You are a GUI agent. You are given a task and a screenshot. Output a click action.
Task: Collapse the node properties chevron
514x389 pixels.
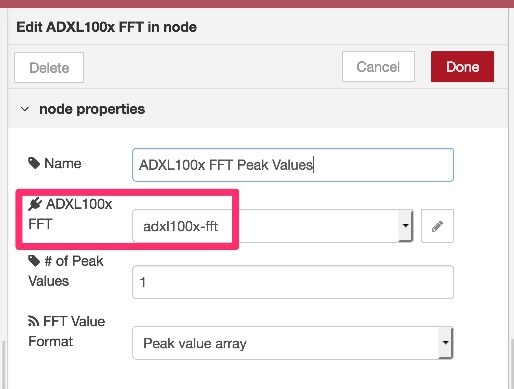[25, 109]
